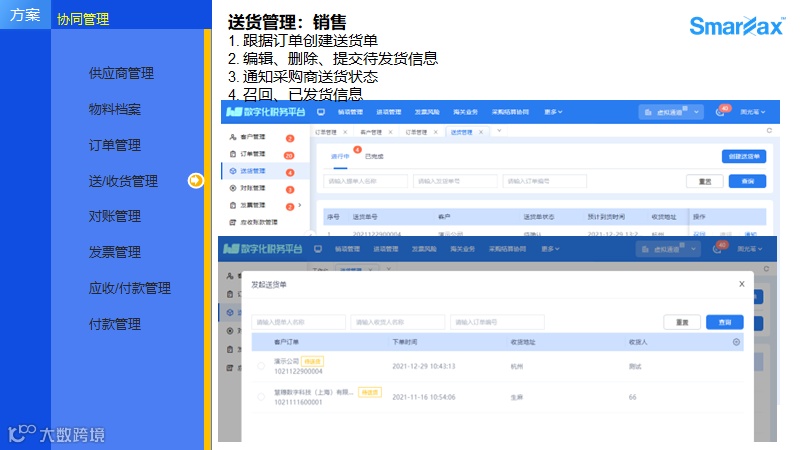Click the 发票管理 icon in the upper sidebar
Viewport: 800px width, 450px height.
coord(233,205)
